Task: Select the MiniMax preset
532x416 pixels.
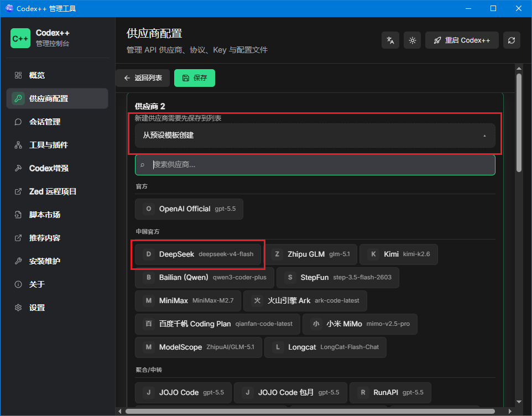Action: coord(188,300)
